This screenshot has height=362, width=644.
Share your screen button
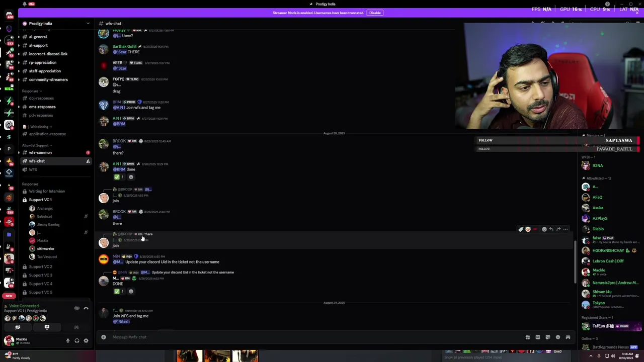pos(47,327)
